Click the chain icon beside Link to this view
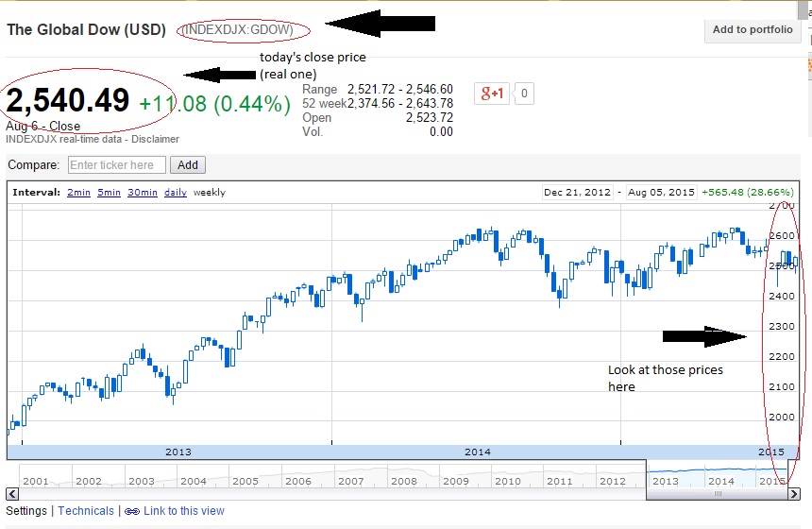The width and height of the screenshot is (812, 529). coord(132,511)
